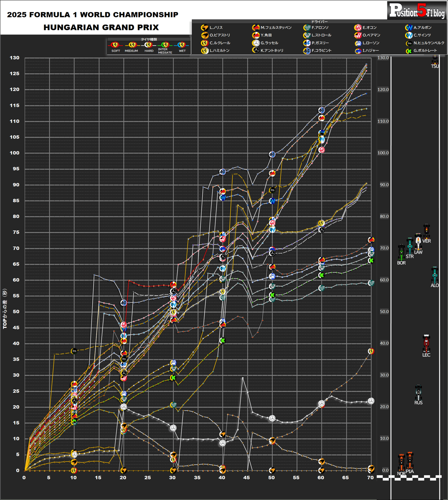This screenshot has width=448, height=500.
Task: Click the 'ドライバー' legend header
Action: click(x=319, y=22)
